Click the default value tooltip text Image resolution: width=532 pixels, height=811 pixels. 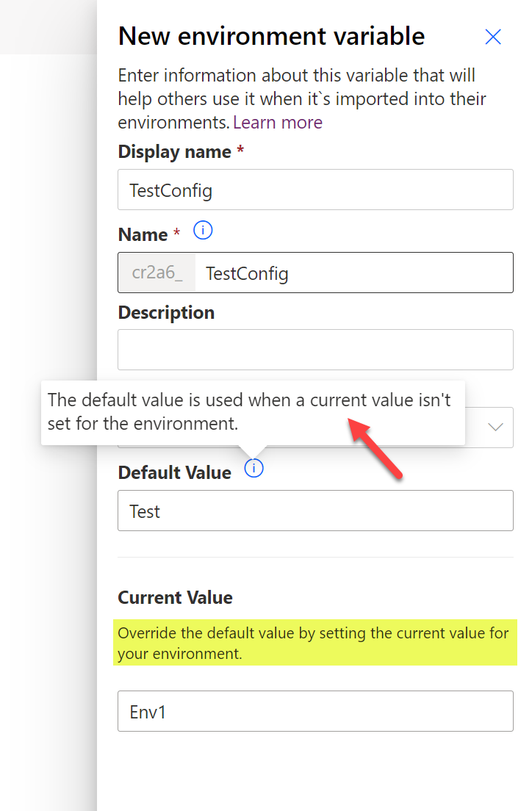249,411
